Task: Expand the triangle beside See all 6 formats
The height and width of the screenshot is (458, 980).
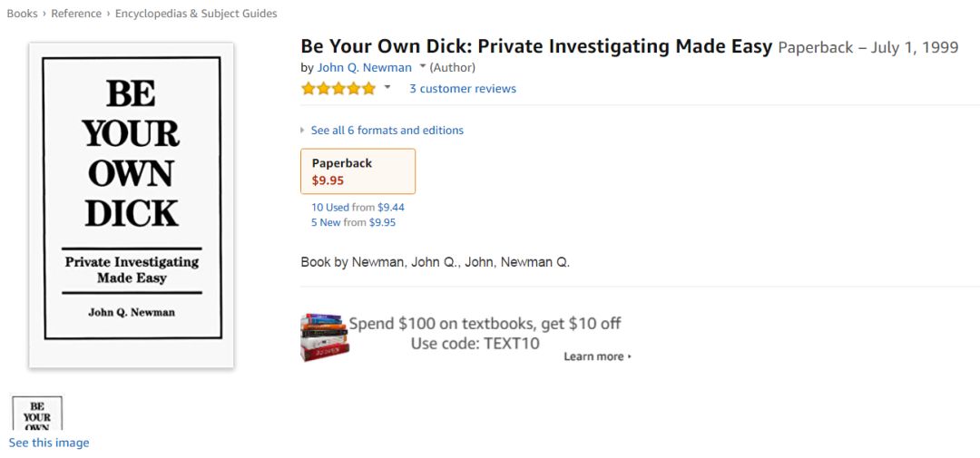Action: [303, 131]
